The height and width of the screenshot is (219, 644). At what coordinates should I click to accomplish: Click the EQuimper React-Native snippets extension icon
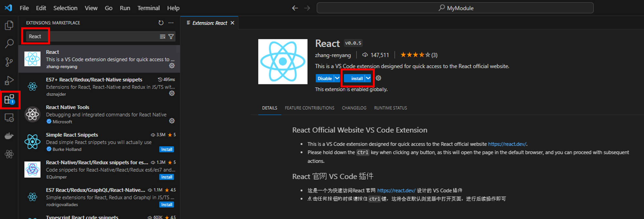coord(33,169)
